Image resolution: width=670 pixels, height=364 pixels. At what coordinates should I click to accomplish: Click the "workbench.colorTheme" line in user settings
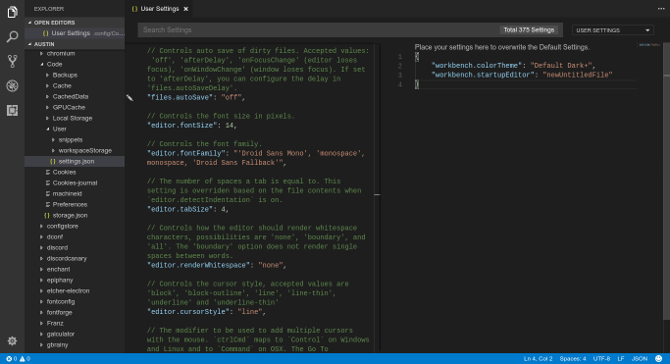pos(513,65)
